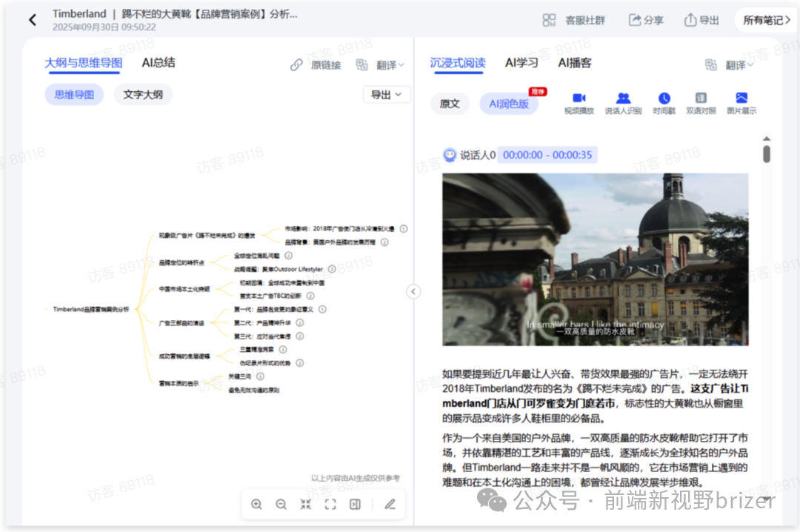Zoom out of the mind map

coord(281,504)
